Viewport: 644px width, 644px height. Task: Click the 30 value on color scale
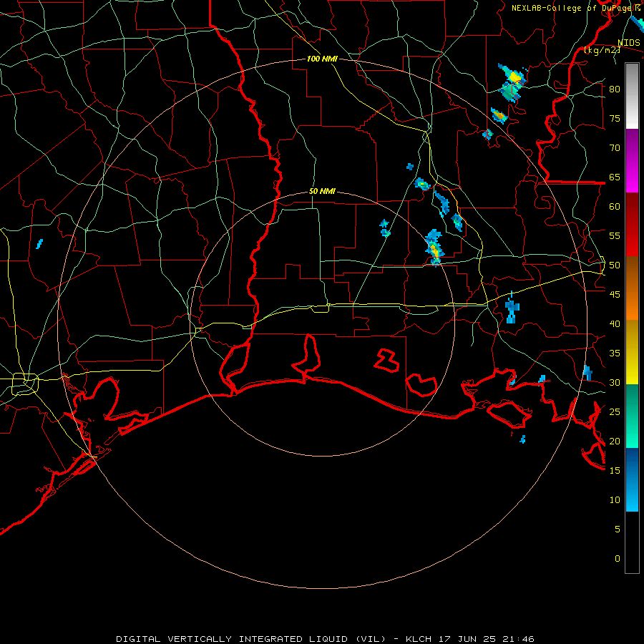(x=615, y=382)
